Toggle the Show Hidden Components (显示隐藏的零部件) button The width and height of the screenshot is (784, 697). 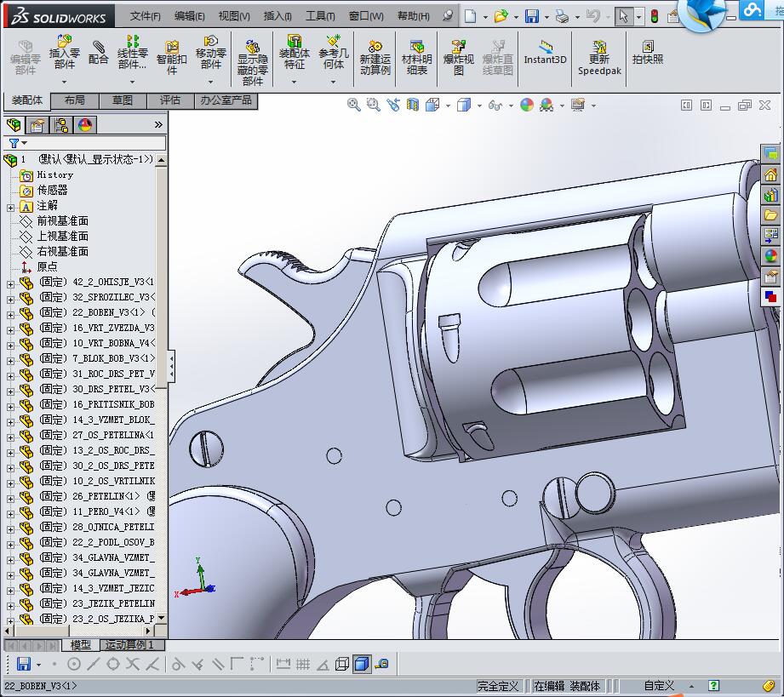coord(253,51)
